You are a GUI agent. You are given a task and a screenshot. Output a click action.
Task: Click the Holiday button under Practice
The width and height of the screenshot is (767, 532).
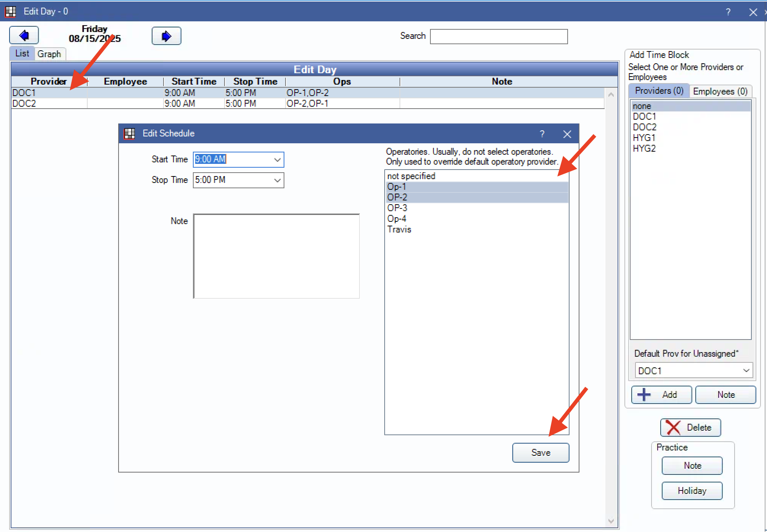pos(692,491)
